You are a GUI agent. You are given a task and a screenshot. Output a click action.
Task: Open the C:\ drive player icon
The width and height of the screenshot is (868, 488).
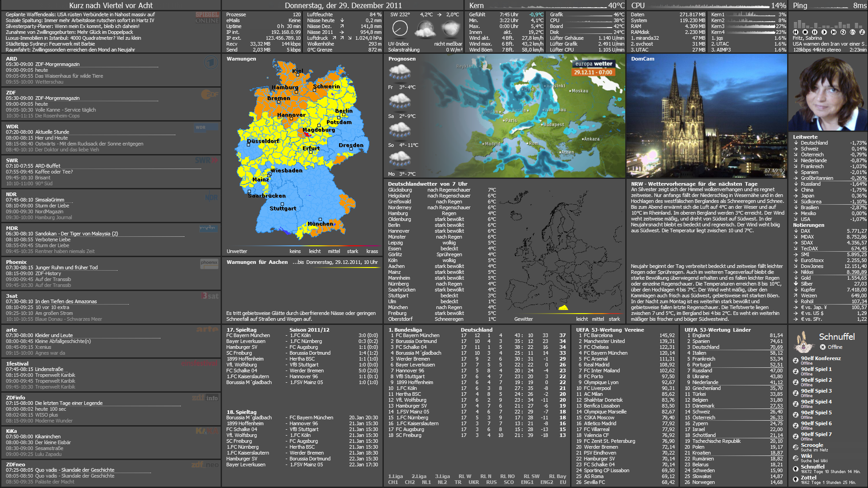tap(853, 32)
